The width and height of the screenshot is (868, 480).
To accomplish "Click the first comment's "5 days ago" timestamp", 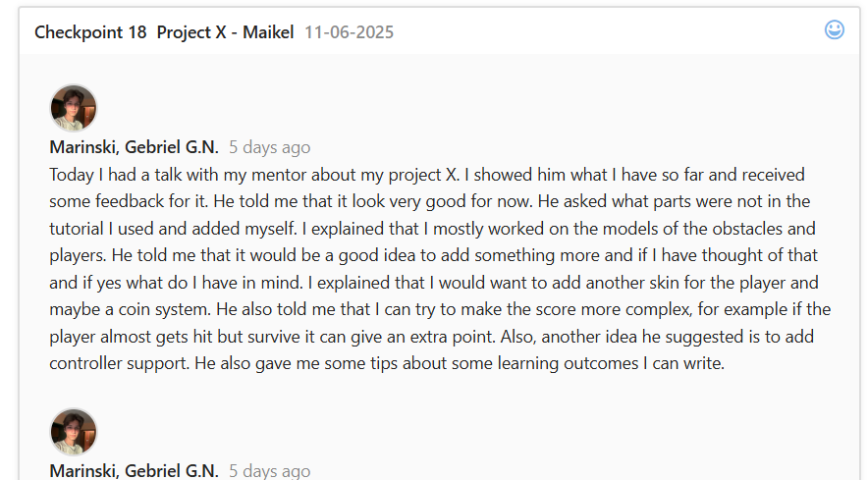I will point(269,147).
